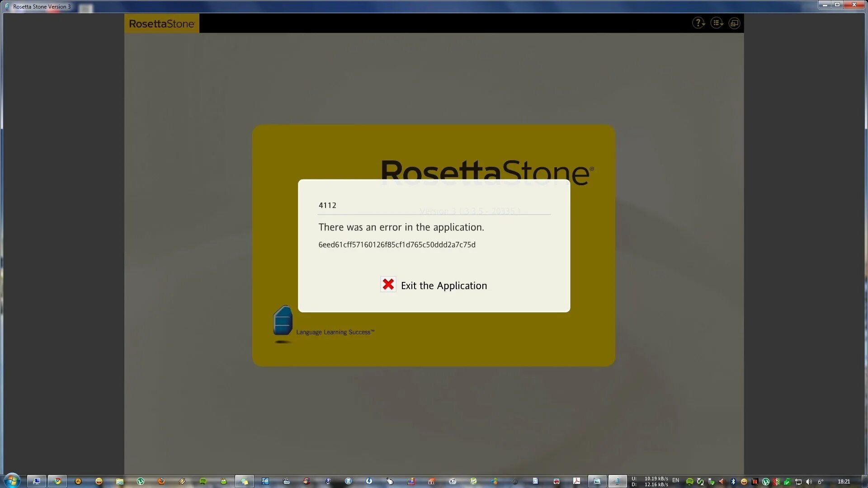Click the Rosetta Stone taskbar button
Viewport: 868px width, 488px height.
point(617,481)
